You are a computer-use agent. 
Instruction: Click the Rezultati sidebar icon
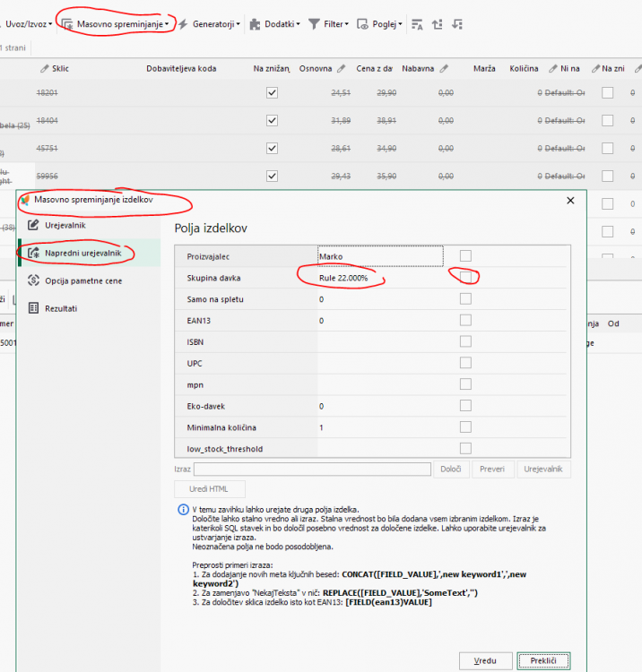pyautogui.click(x=34, y=308)
